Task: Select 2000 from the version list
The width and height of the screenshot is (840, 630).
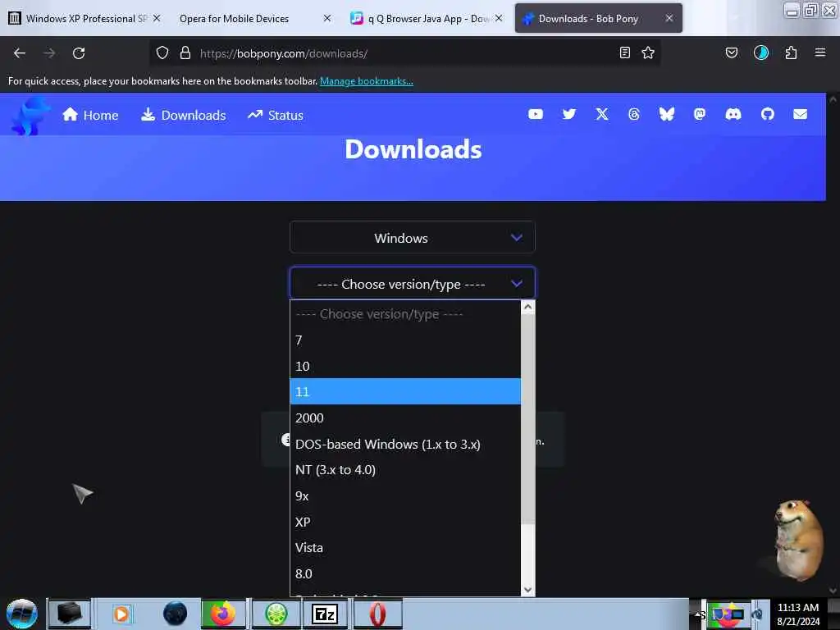Action: pos(405,418)
